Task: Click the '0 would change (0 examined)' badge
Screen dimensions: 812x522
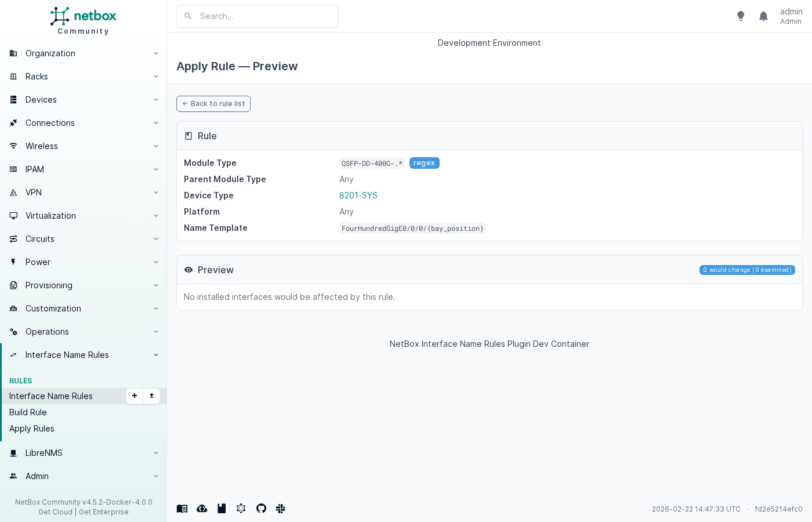Action: pos(747,270)
